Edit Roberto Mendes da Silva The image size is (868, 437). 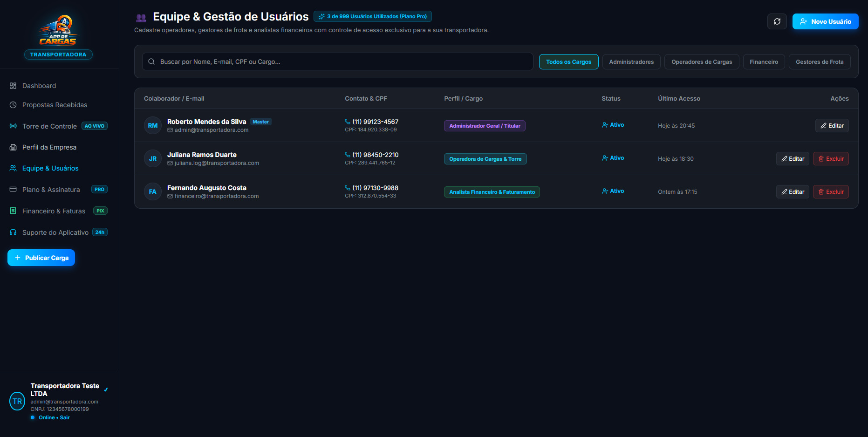832,126
